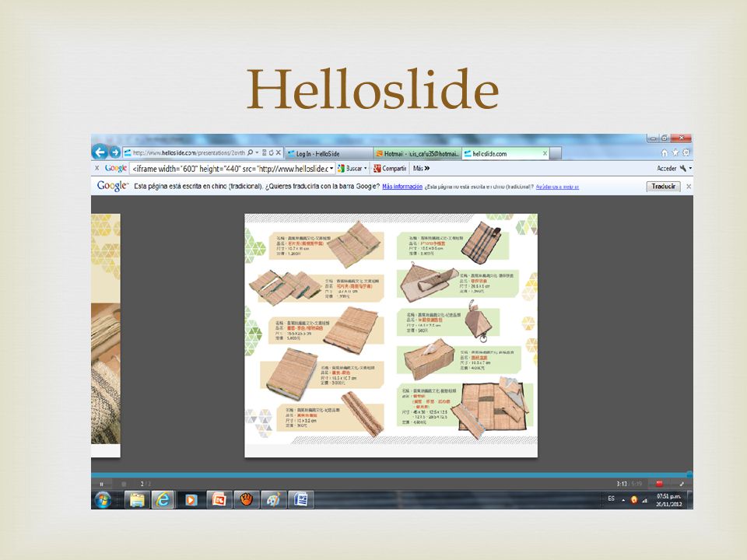Click the Traducir button
747x560 pixels.
(x=663, y=187)
